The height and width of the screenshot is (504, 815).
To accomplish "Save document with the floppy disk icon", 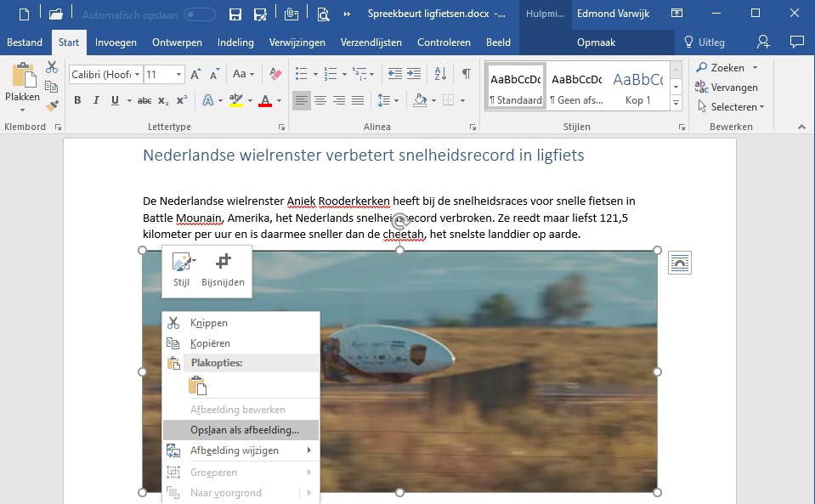I will [x=235, y=14].
